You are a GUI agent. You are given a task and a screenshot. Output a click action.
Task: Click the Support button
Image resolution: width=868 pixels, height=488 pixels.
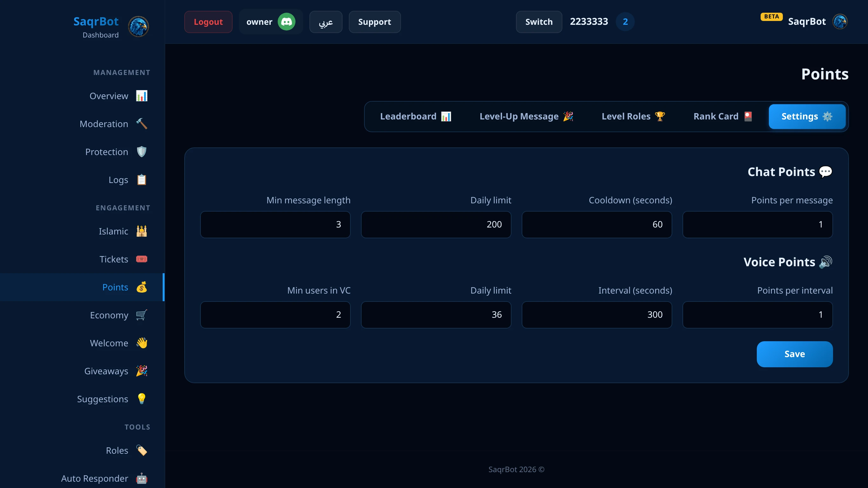pyautogui.click(x=375, y=22)
